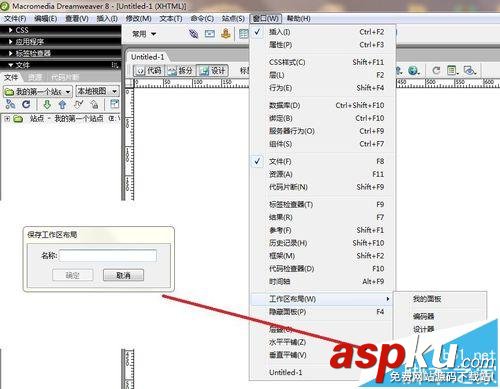Screen dimensions: 500x389
Task: Select Untitled-1 in window menu
Action: (x=322, y=372)
